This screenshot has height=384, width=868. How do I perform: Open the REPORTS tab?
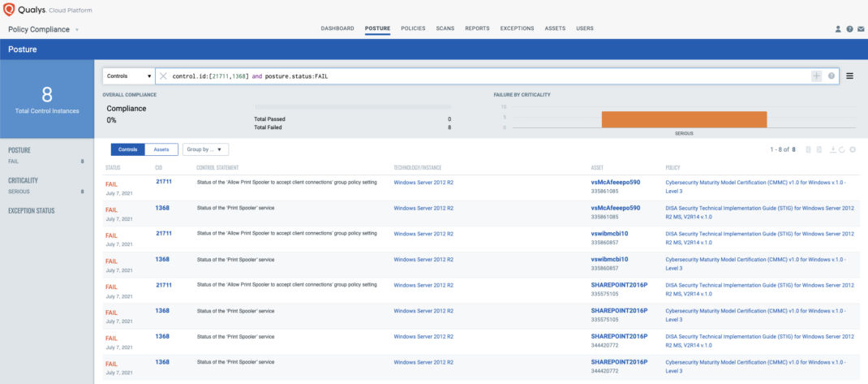[477, 28]
